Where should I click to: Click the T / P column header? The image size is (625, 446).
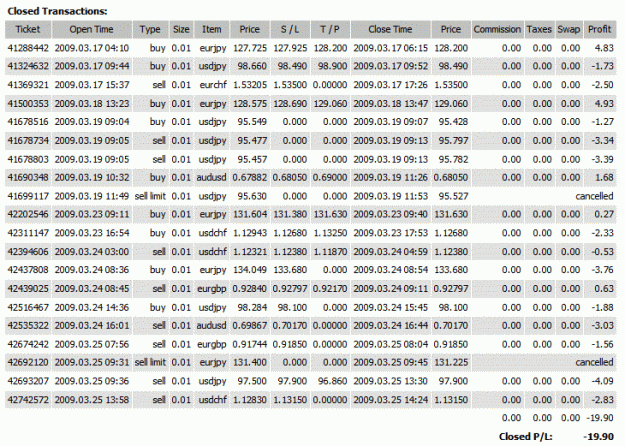pyautogui.click(x=330, y=29)
